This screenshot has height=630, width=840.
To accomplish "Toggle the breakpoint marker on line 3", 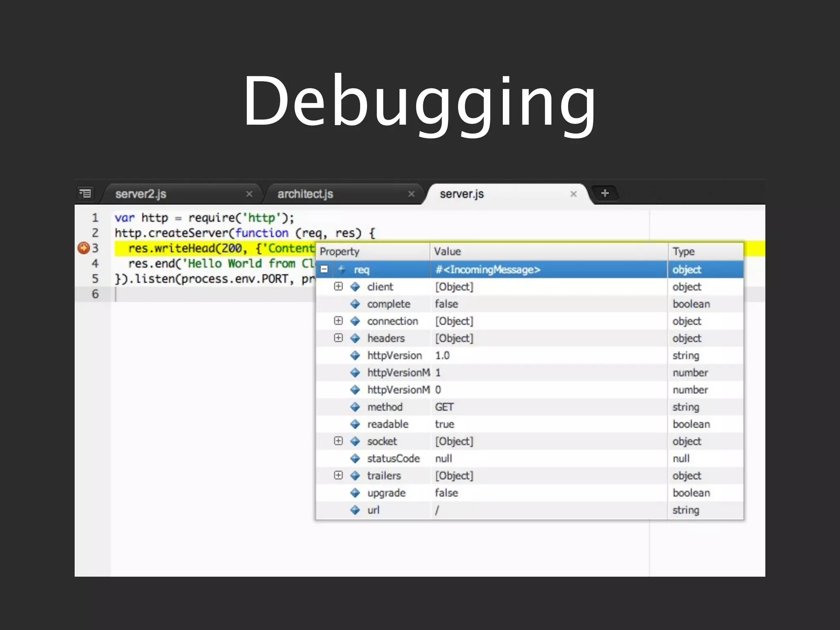I will tap(84, 248).
